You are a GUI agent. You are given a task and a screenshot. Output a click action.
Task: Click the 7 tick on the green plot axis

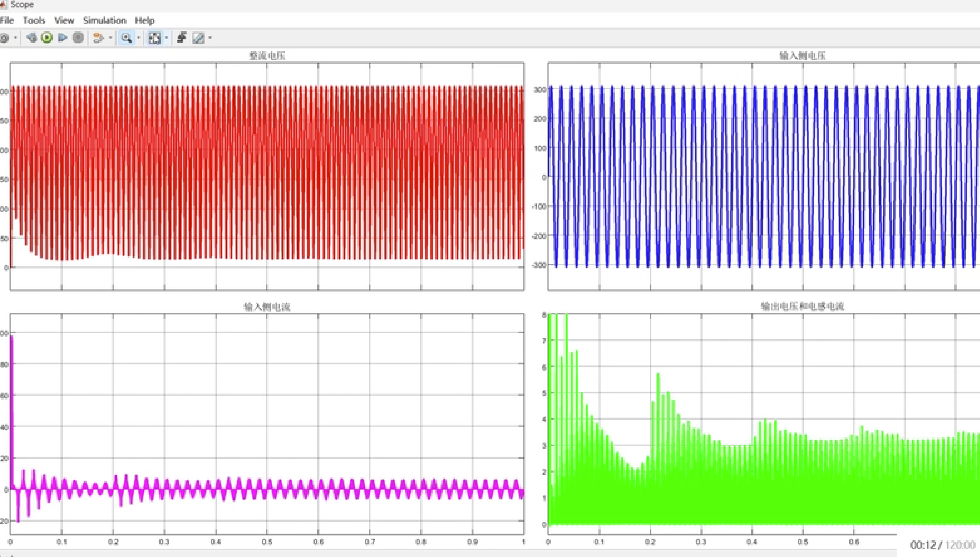click(543, 341)
